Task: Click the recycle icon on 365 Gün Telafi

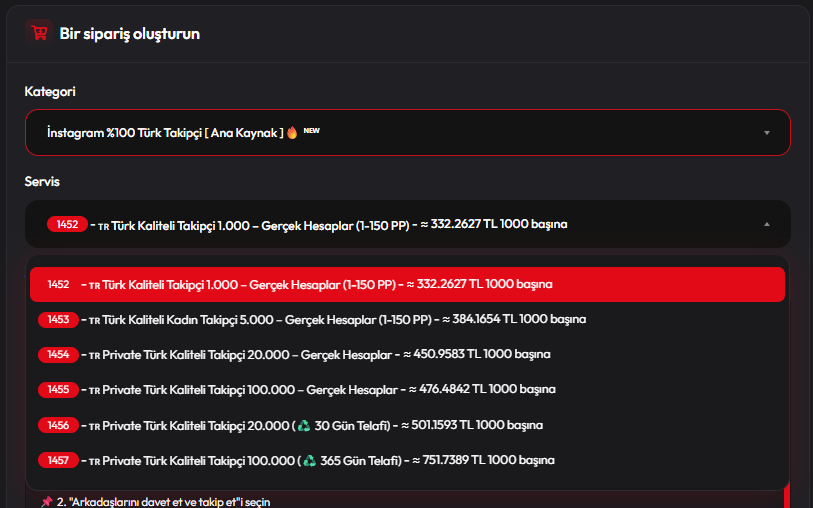Action: pyautogui.click(x=309, y=460)
